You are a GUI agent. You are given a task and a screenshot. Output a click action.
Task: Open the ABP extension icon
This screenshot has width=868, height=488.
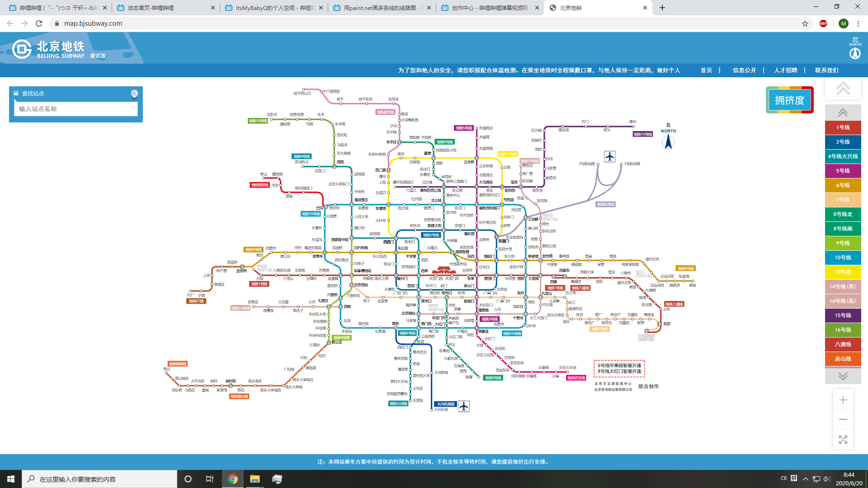click(x=823, y=23)
